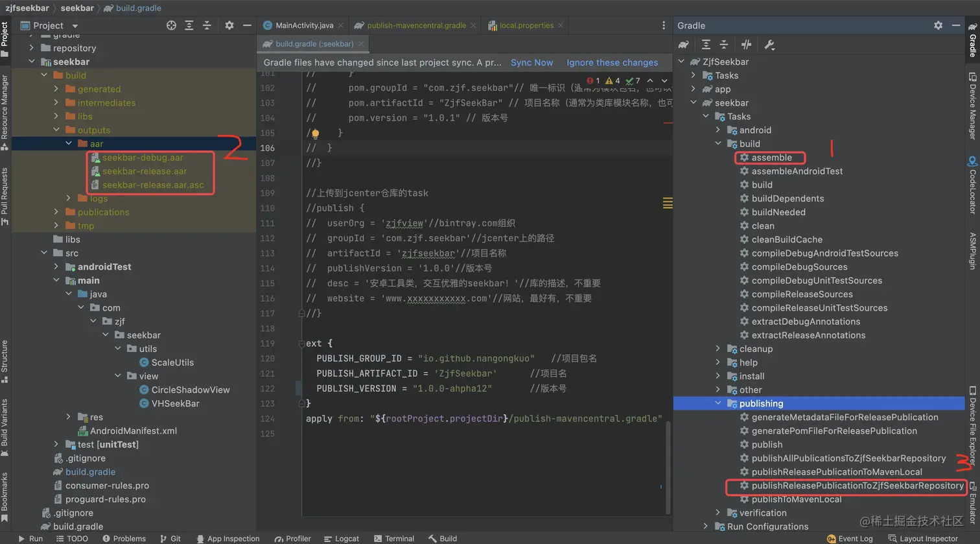Click the Gradle elephant reload icon
This screenshot has width=980, height=544.
(x=683, y=45)
